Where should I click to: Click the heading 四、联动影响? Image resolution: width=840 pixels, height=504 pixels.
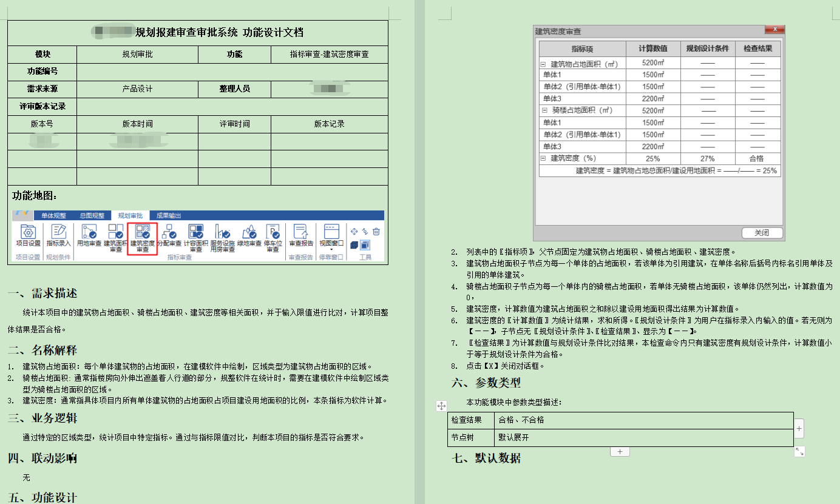[42, 458]
